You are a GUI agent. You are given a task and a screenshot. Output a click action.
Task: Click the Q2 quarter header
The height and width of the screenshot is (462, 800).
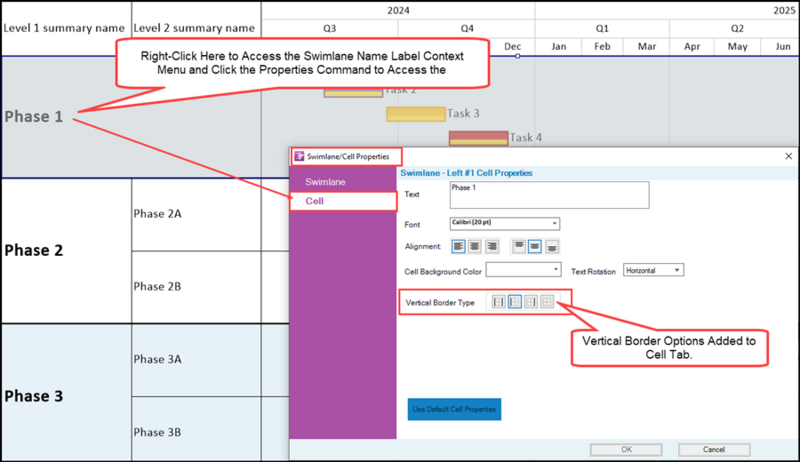point(737,29)
